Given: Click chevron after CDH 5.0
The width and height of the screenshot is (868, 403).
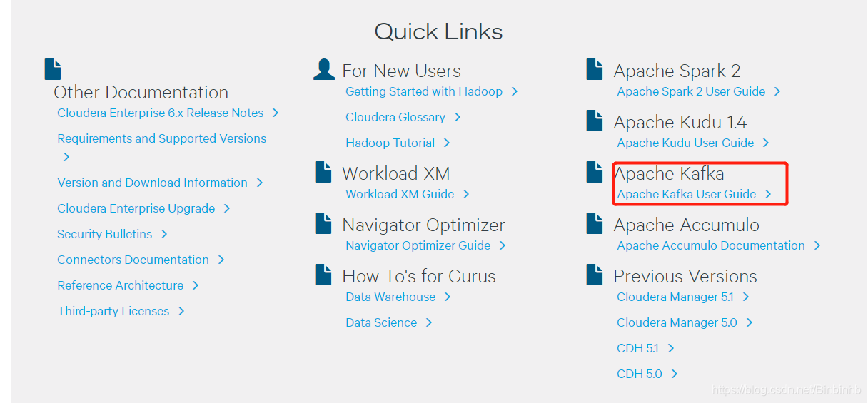Looking at the screenshot, I should [x=675, y=374].
